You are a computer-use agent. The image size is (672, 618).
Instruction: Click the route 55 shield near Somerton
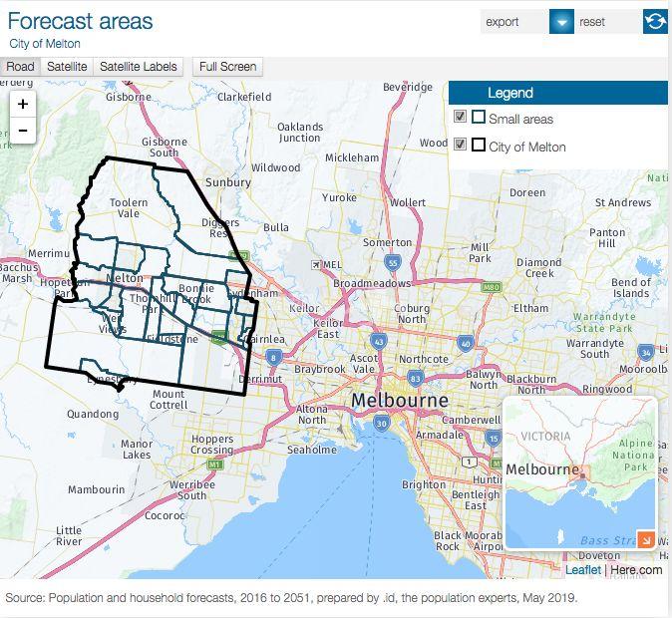pyautogui.click(x=393, y=263)
